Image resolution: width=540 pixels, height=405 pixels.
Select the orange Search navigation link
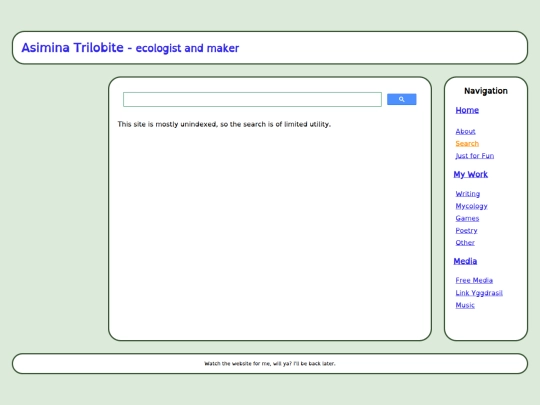point(467,144)
